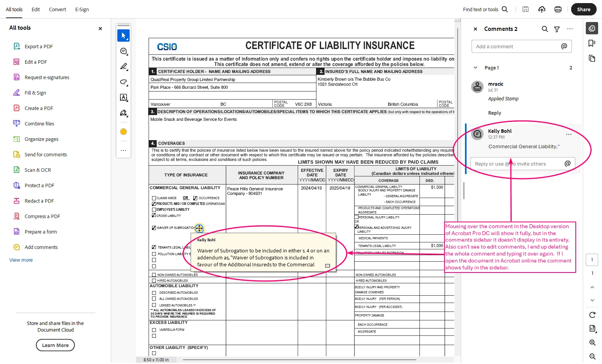The height and width of the screenshot is (364, 602).
Task: Zoom in on the document
Action: [592, 342]
